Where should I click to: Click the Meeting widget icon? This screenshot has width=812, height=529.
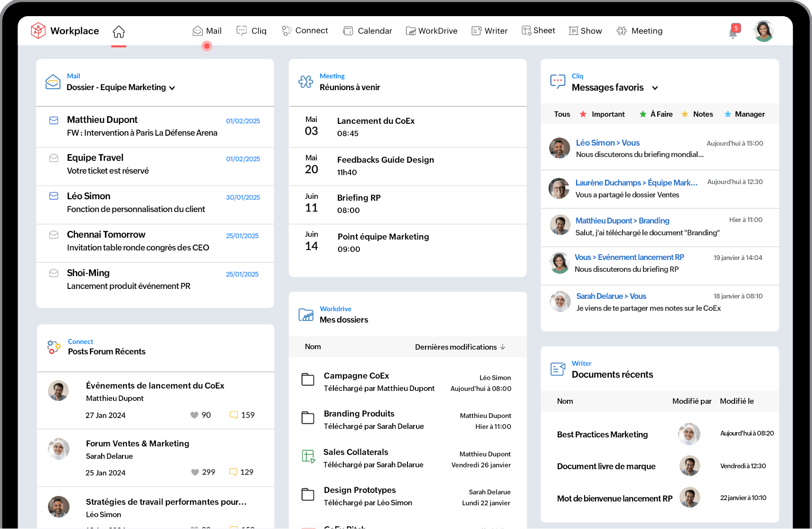click(x=306, y=82)
